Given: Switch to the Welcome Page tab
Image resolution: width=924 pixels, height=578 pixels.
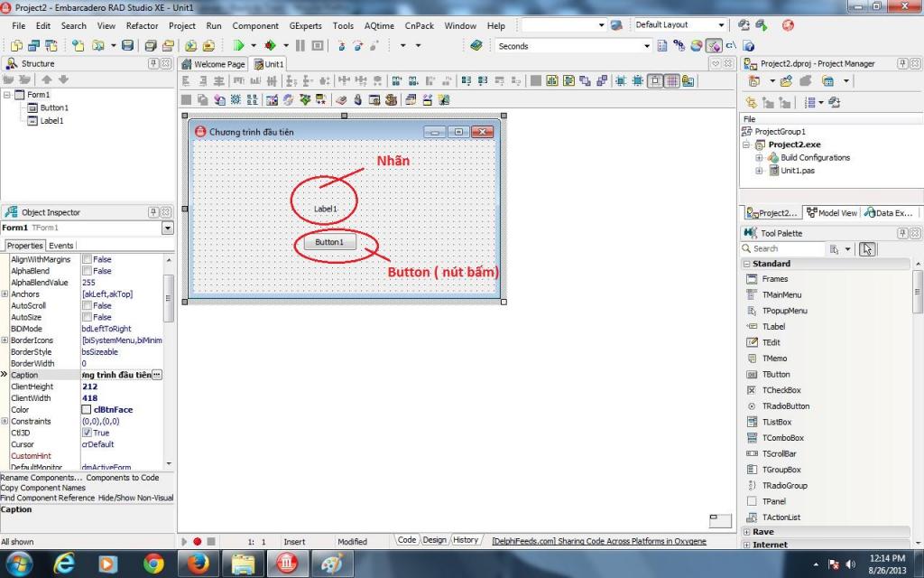Looking at the screenshot, I should tap(213, 64).
